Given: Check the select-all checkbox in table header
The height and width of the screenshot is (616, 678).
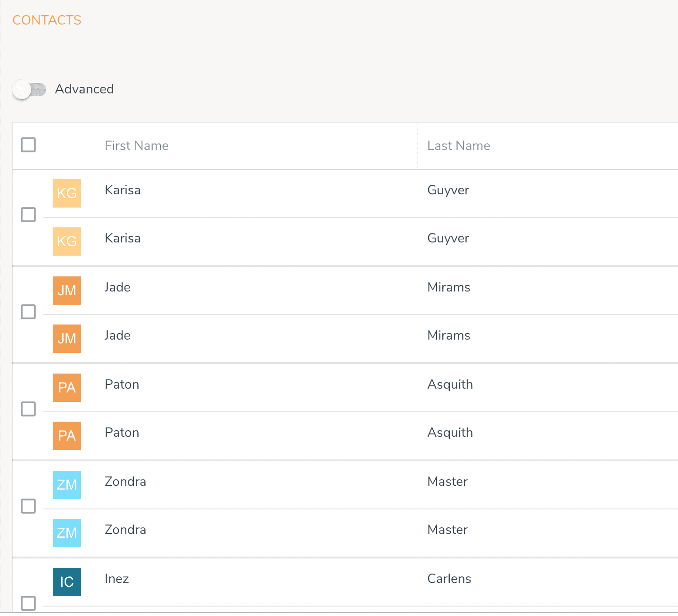Looking at the screenshot, I should click(x=28, y=145).
